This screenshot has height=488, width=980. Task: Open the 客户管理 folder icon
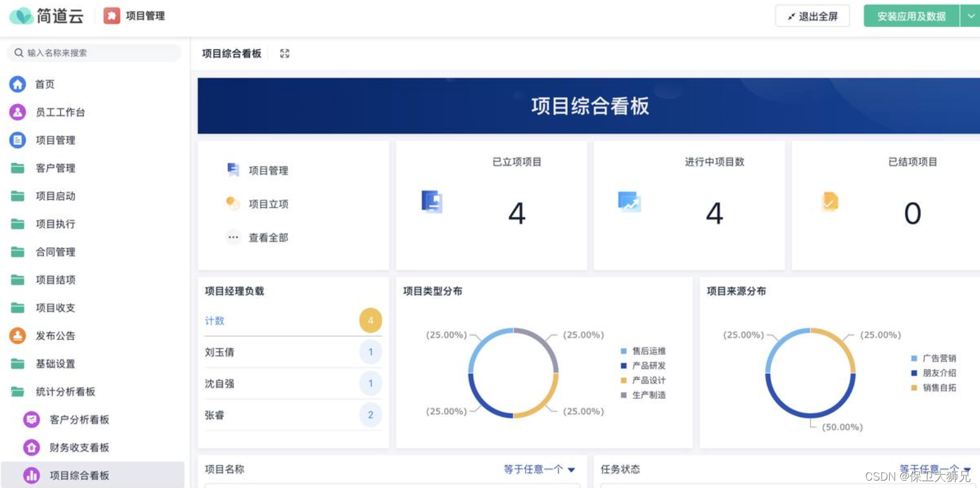point(18,168)
